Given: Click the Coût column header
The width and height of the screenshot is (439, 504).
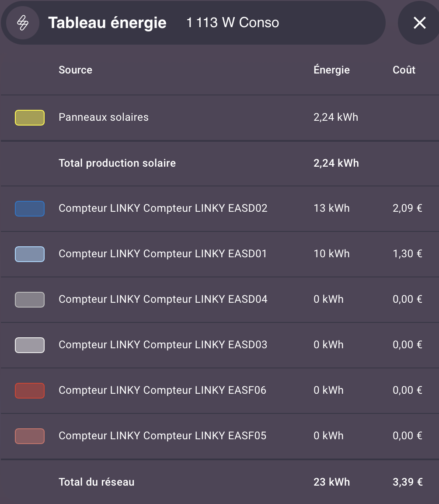Looking at the screenshot, I should click(404, 70).
